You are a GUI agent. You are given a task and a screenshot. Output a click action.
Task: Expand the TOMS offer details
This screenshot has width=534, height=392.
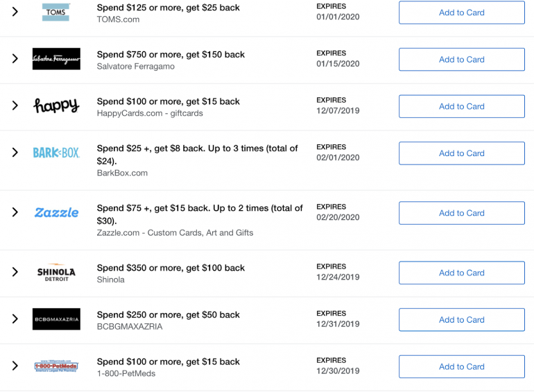(15, 12)
